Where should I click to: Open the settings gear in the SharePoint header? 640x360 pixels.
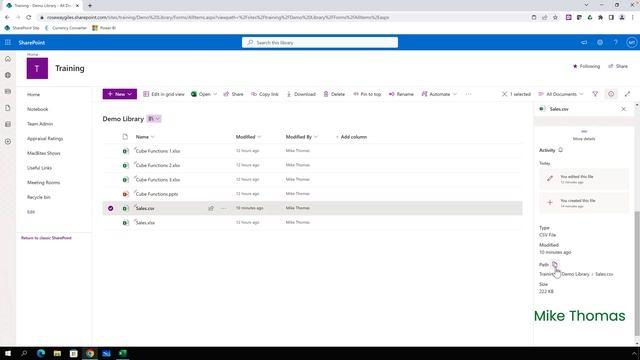click(x=600, y=42)
